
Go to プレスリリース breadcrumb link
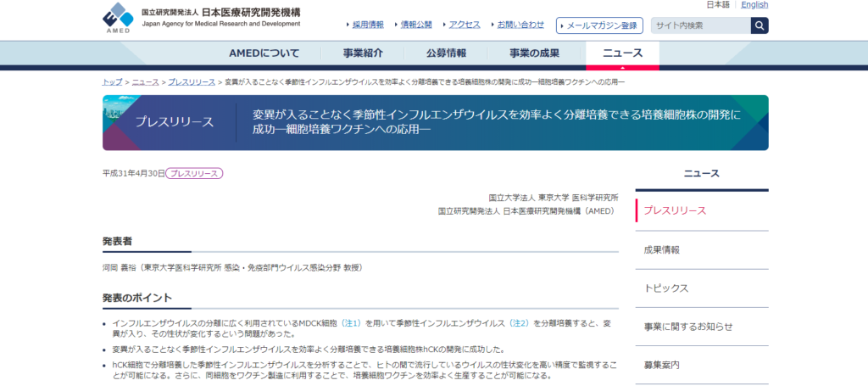[x=192, y=82]
